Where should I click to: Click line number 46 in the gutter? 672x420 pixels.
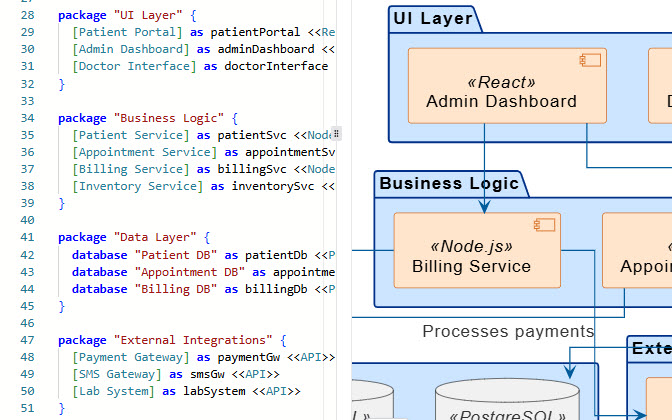point(27,323)
